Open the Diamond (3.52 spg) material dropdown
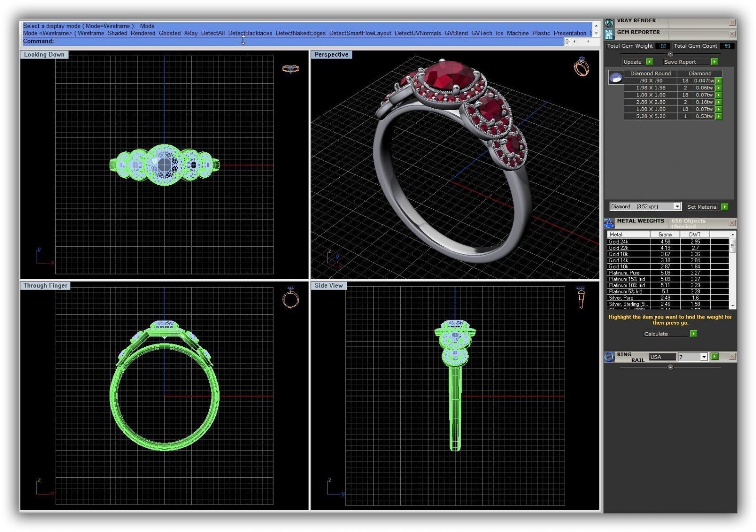Viewport: 756px width, 532px height. 677,206
